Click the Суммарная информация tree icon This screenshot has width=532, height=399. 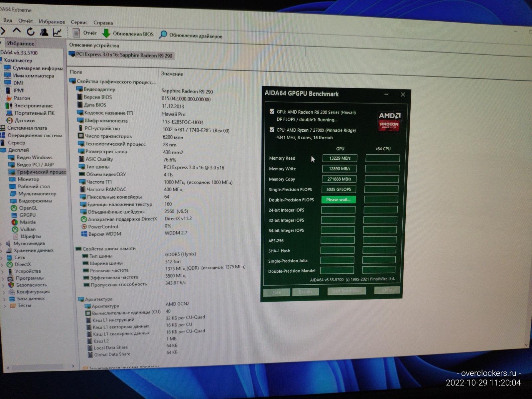pos(8,68)
